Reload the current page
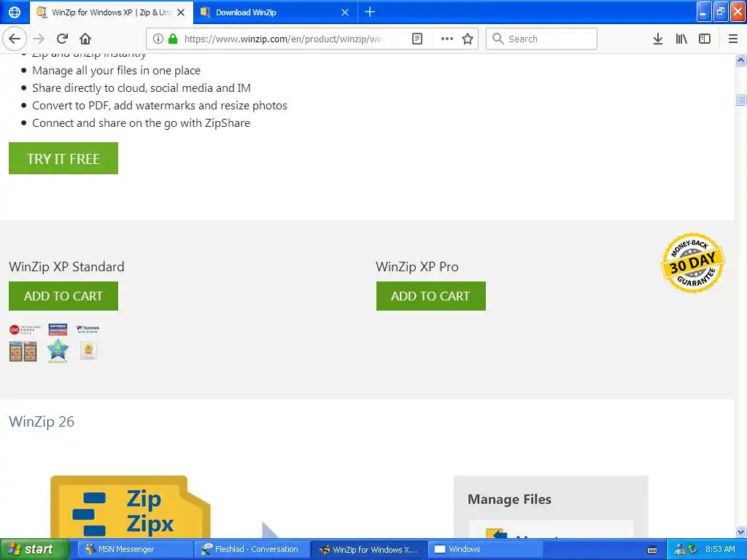The height and width of the screenshot is (560, 747). [x=63, y=39]
